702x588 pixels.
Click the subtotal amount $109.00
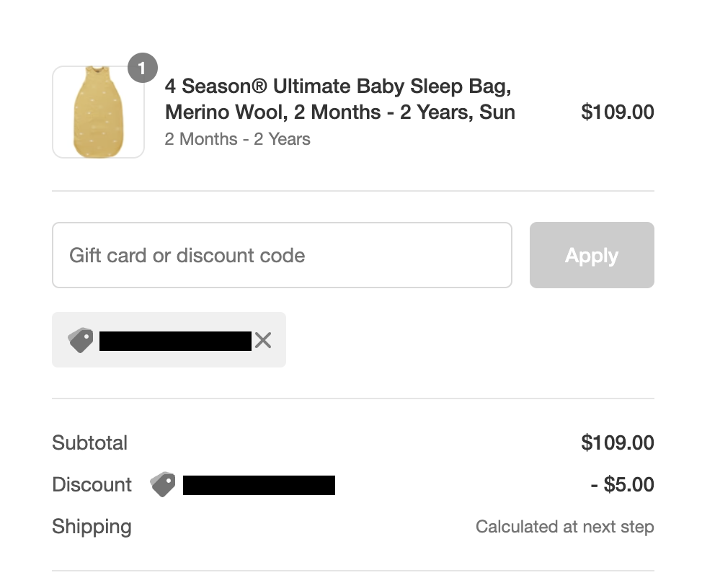(x=617, y=442)
